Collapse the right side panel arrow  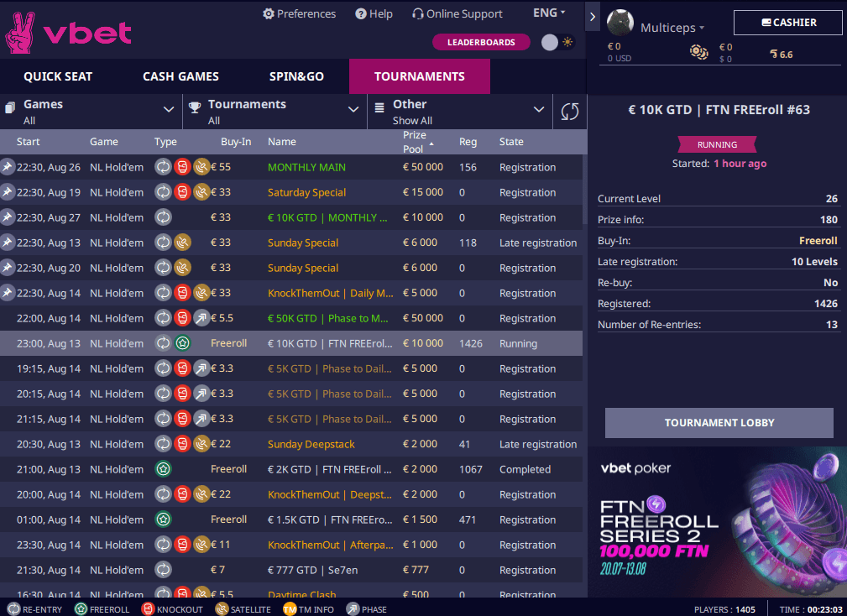coord(593,17)
